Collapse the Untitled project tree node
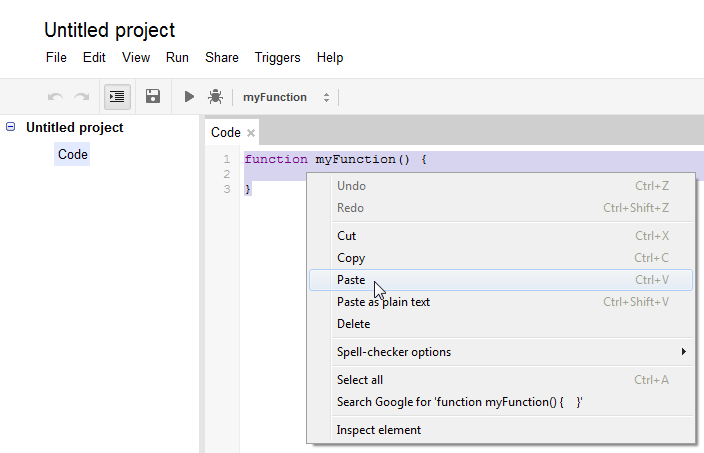The height and width of the screenshot is (453, 704). (x=11, y=127)
